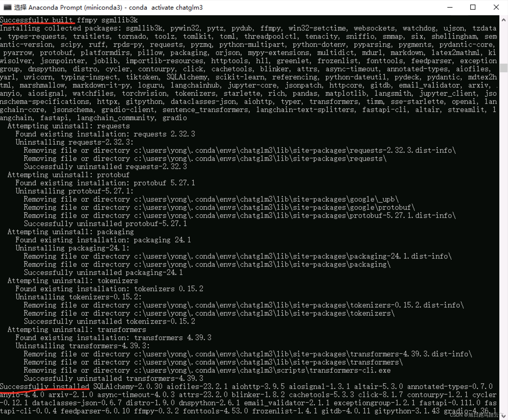Minimize the Anaconda Prompt window
Screen dimensions: 508x420
[x=450, y=7]
